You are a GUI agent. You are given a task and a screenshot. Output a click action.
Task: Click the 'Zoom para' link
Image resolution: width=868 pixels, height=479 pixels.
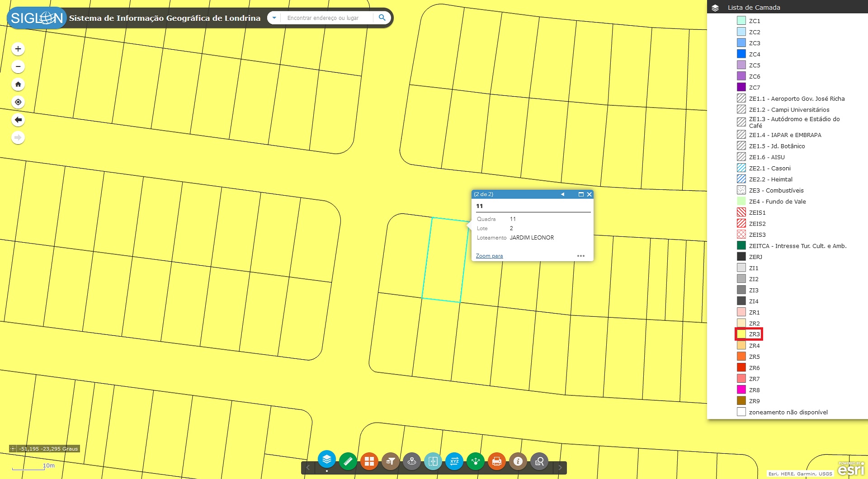pyautogui.click(x=489, y=256)
